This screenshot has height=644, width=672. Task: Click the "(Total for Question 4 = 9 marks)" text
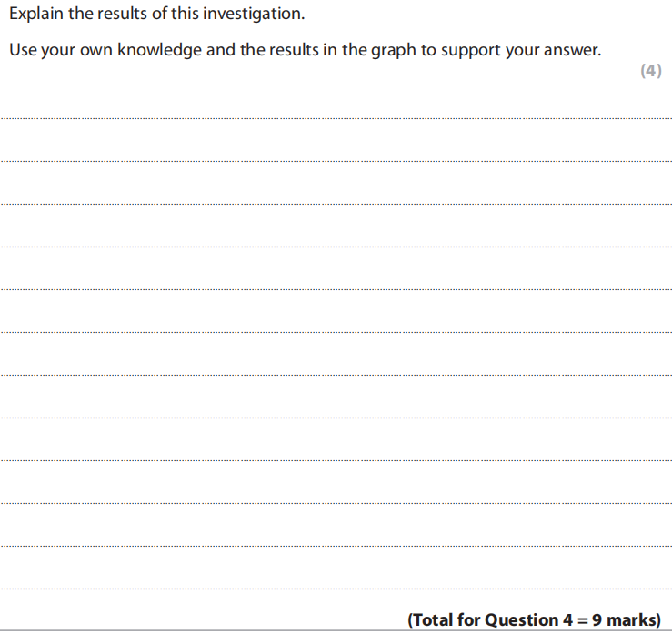click(x=534, y=620)
